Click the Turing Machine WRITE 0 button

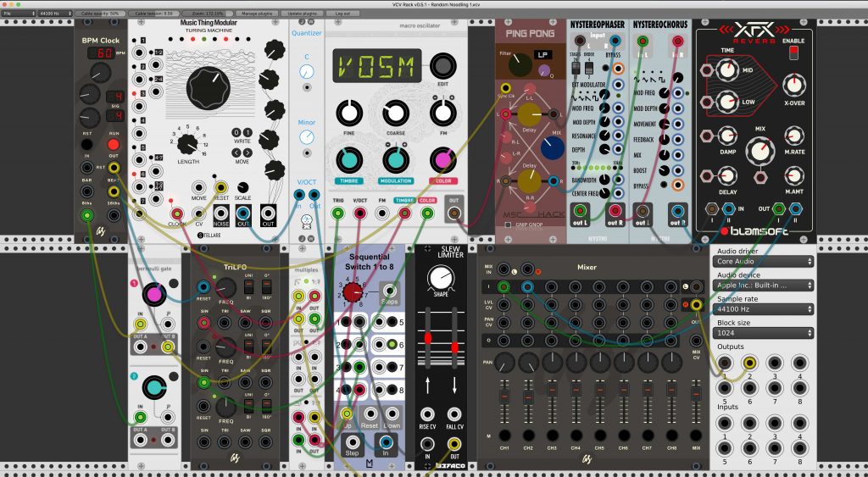tap(236, 132)
